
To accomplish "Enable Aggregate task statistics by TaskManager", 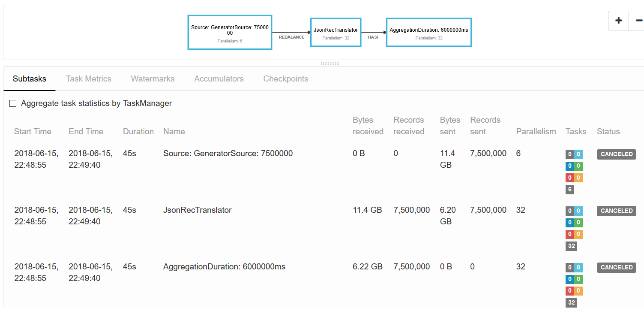I will pyautogui.click(x=13, y=103).
